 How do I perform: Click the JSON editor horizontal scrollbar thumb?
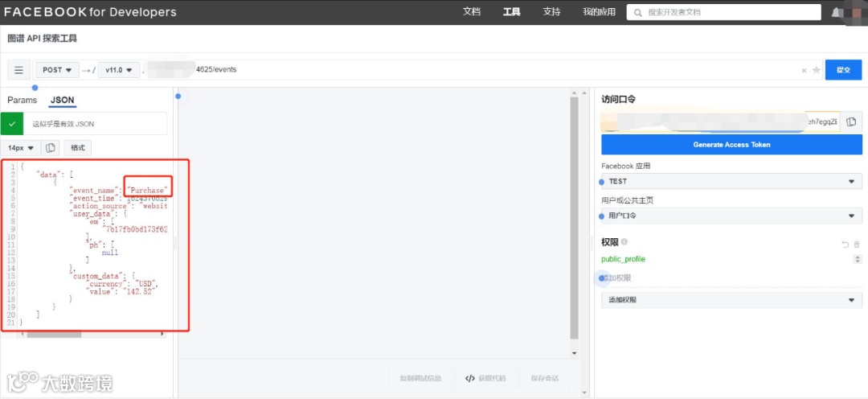coord(55,334)
